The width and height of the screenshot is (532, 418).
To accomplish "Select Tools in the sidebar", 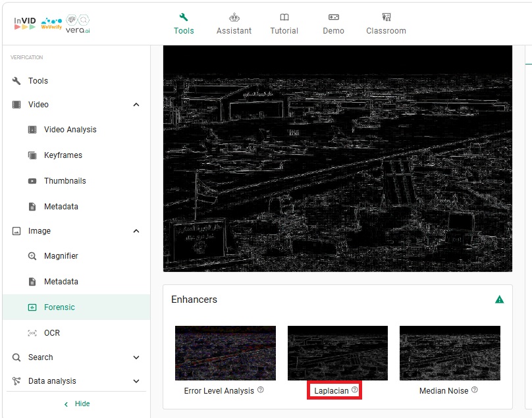I will point(76,81).
